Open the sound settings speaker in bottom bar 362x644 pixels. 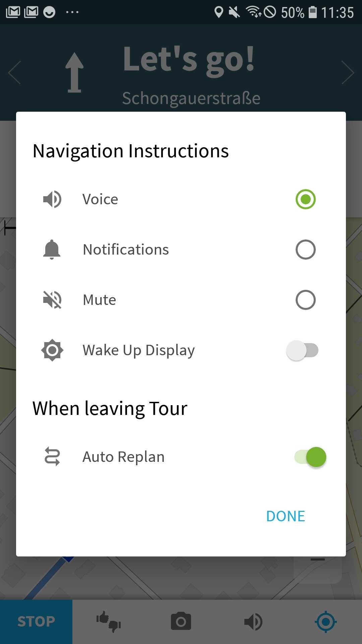click(253, 622)
